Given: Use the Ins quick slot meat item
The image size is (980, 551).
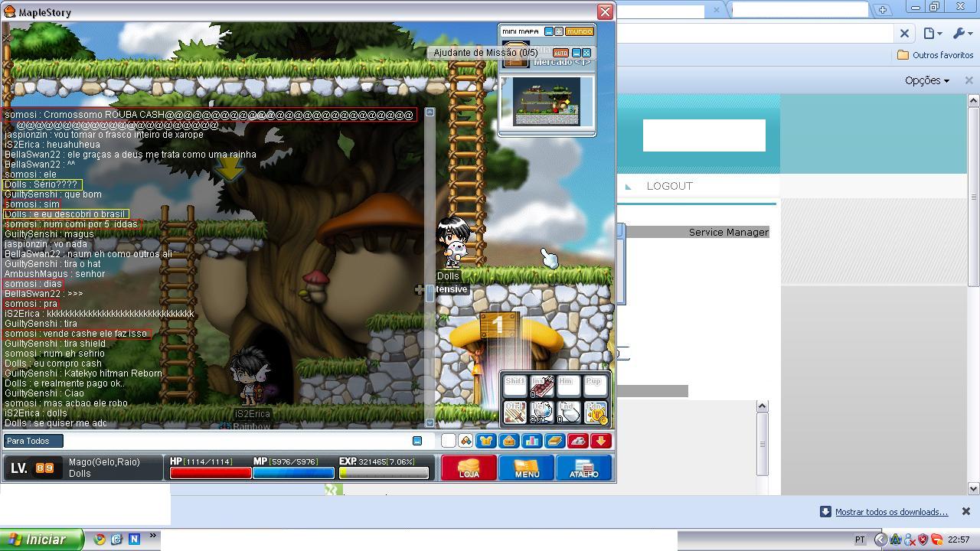Looking at the screenshot, I should (x=542, y=386).
